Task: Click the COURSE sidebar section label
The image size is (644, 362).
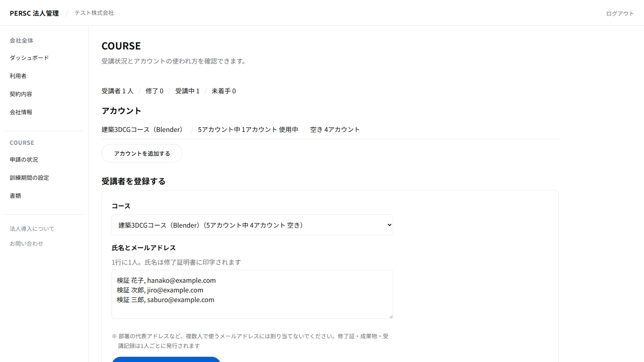Action: coord(22,143)
